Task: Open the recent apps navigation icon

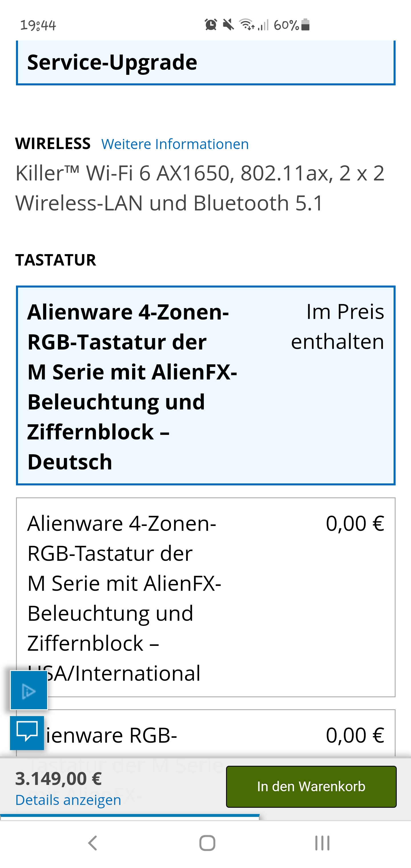Action: click(322, 843)
